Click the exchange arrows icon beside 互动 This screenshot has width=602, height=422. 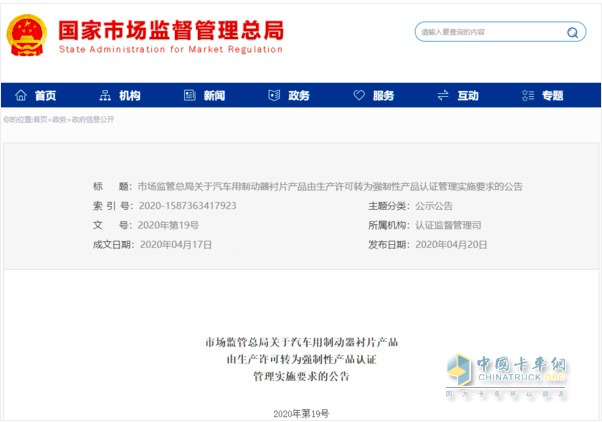click(x=443, y=96)
